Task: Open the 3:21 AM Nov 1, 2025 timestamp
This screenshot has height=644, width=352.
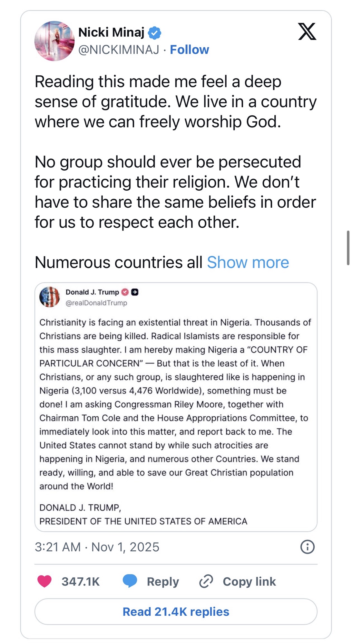Action: click(97, 547)
